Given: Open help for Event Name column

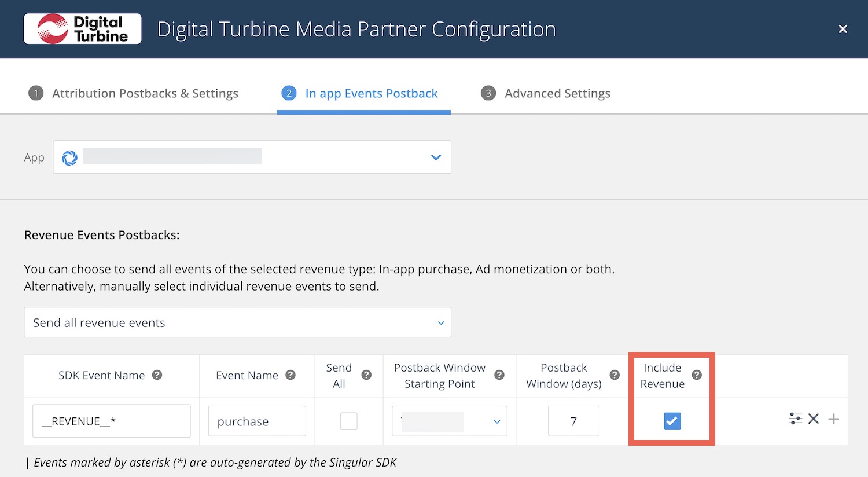Looking at the screenshot, I should point(290,375).
